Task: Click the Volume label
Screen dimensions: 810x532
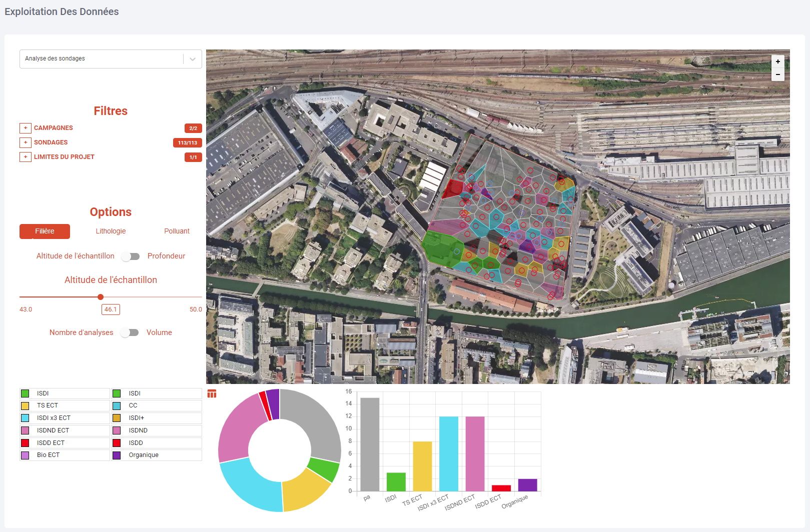Action: click(x=159, y=332)
